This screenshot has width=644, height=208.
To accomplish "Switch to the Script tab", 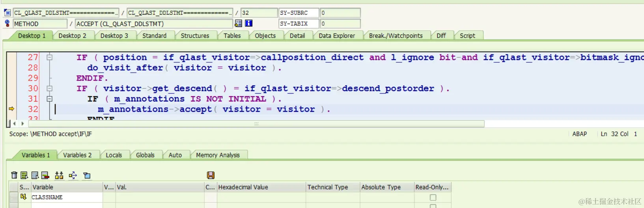I will click(x=467, y=36).
